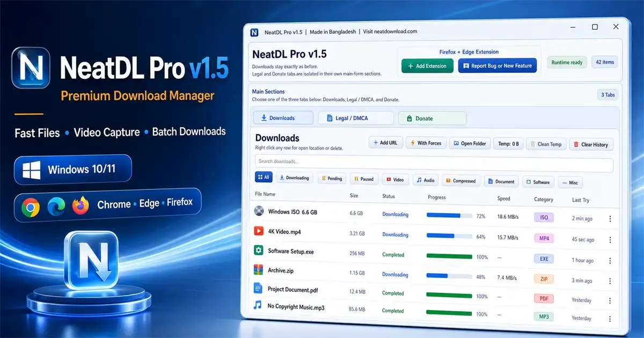Click Windows ISO progress bar at 72%
Screen dimensions: 644x338
point(449,216)
